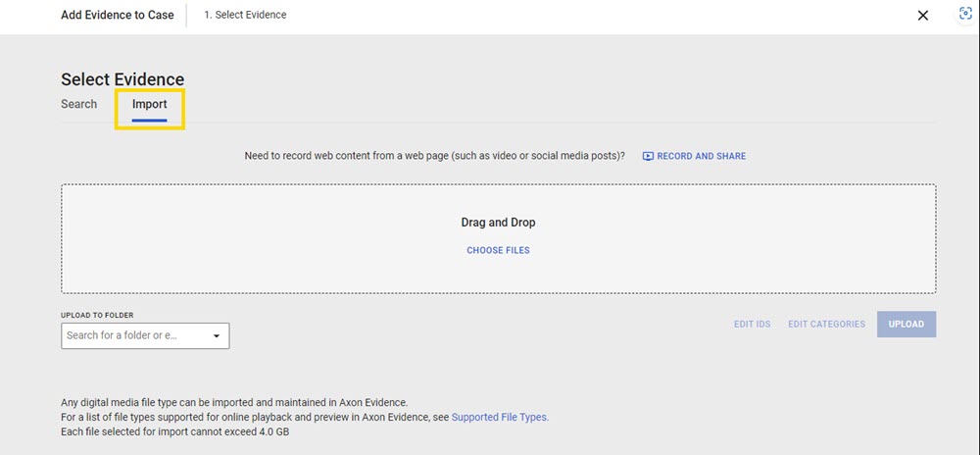This screenshot has height=455, width=980.
Task: Click the video icon beside Record and Share
Action: [648, 156]
